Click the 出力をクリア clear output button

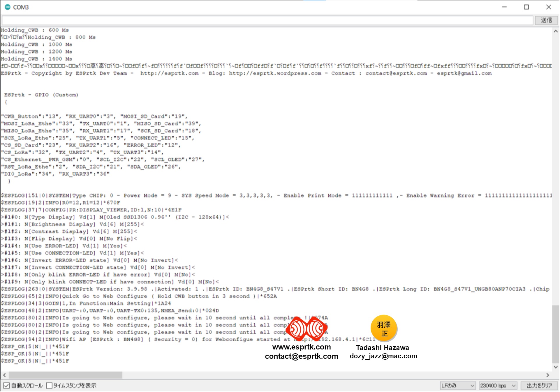point(539,386)
